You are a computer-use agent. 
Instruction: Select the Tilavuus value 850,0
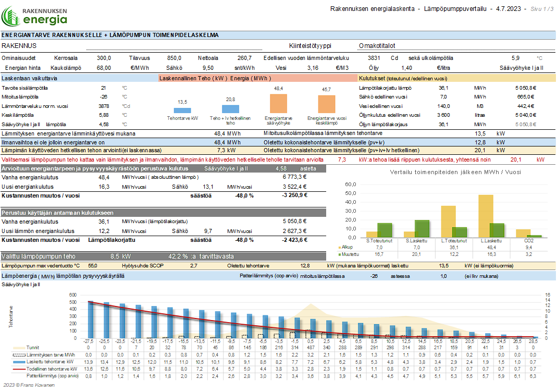(174, 58)
